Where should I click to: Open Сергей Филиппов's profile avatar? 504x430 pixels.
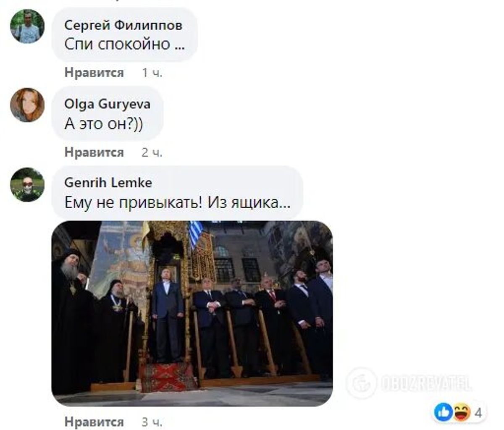tap(27, 26)
